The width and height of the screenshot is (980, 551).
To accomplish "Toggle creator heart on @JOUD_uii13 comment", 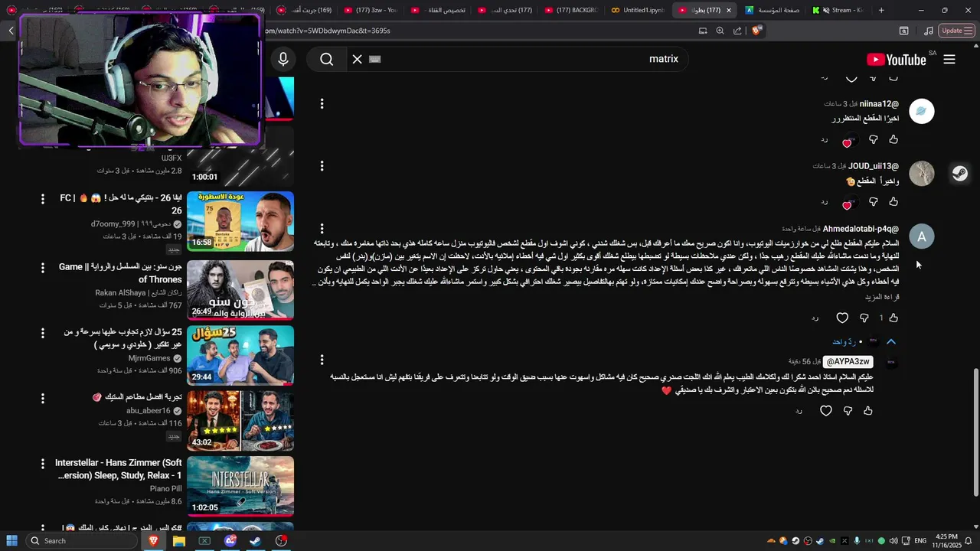I will [x=849, y=203].
